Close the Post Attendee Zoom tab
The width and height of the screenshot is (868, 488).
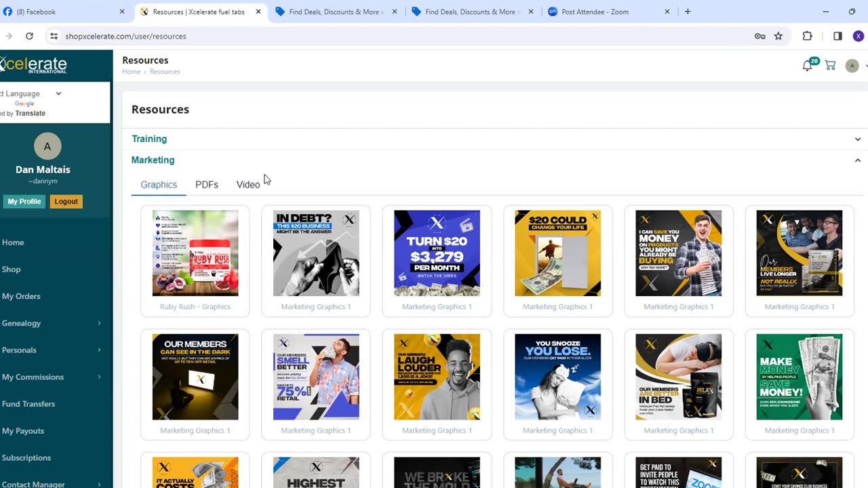coord(667,12)
